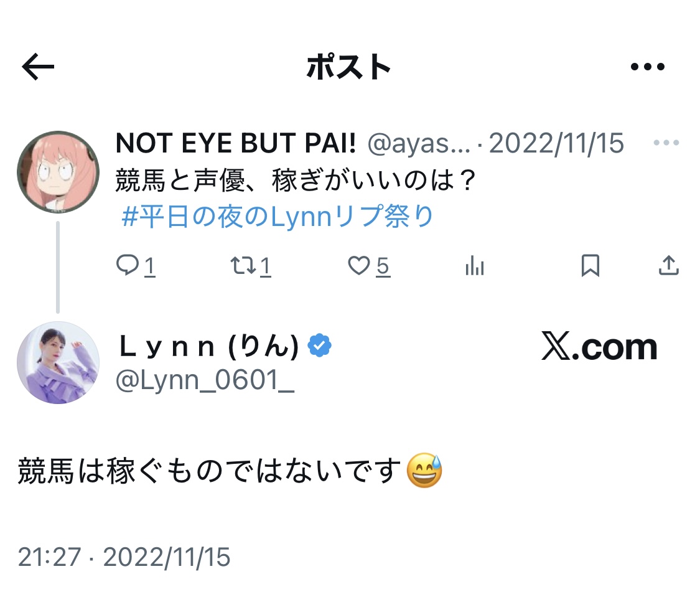This screenshot has width=700, height=602.
Task: Tap the 2022/11/15 date on the parent post
Action: click(x=556, y=144)
